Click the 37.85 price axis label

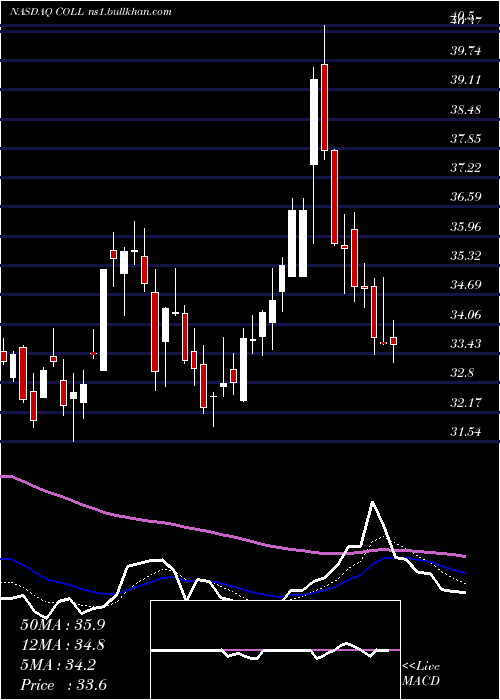pyautogui.click(x=466, y=139)
